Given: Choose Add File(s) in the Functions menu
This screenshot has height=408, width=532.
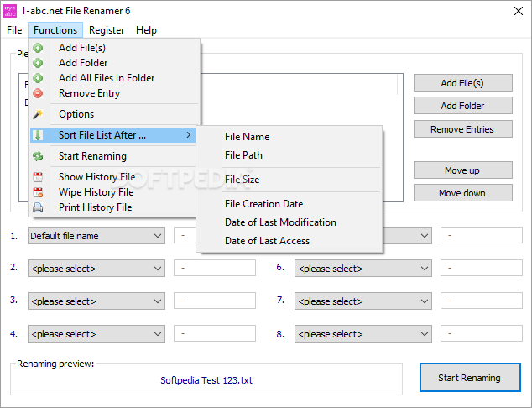Looking at the screenshot, I should pos(113,48).
